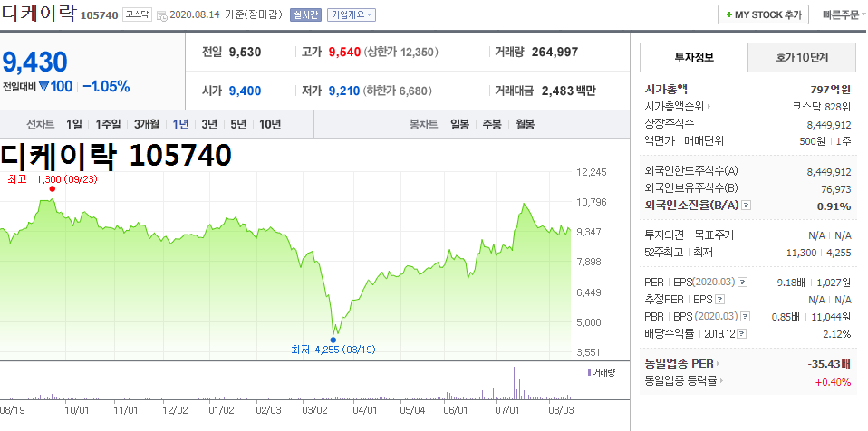Select the 1일 line chart period

point(73,124)
